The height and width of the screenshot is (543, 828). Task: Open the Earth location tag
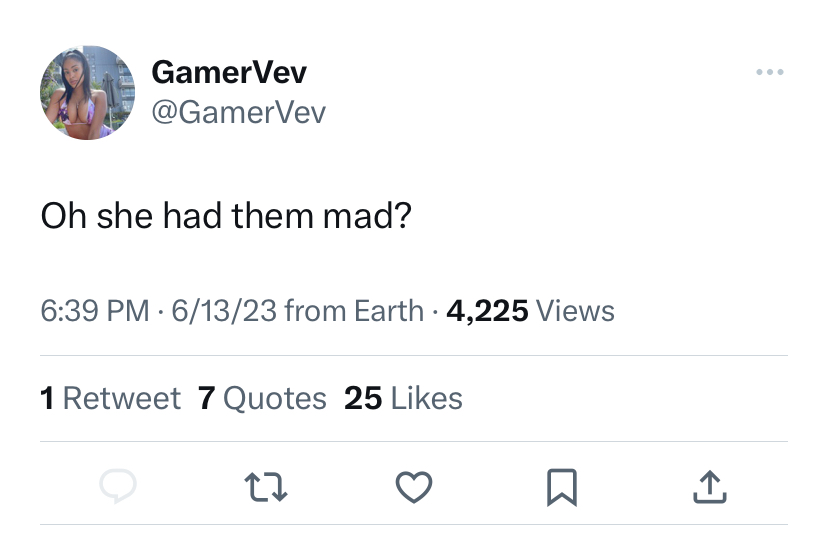point(389,311)
